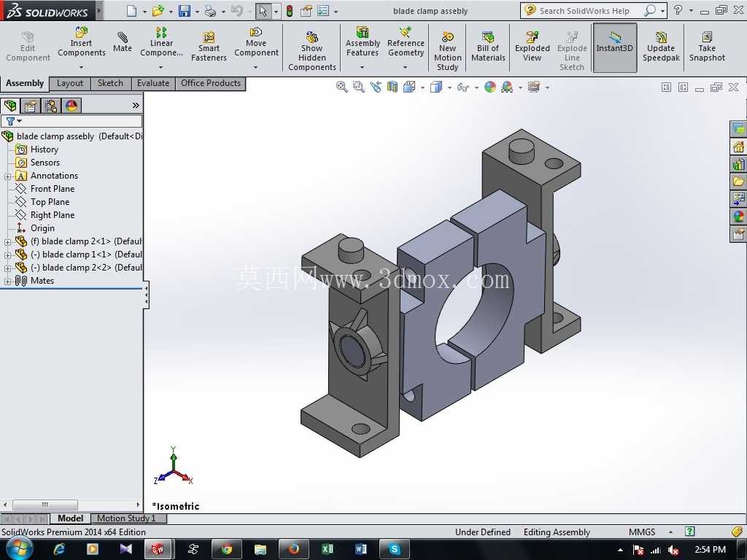Image resolution: width=747 pixels, height=560 pixels.
Task: Switch to the Office Products tab
Action: click(x=211, y=83)
